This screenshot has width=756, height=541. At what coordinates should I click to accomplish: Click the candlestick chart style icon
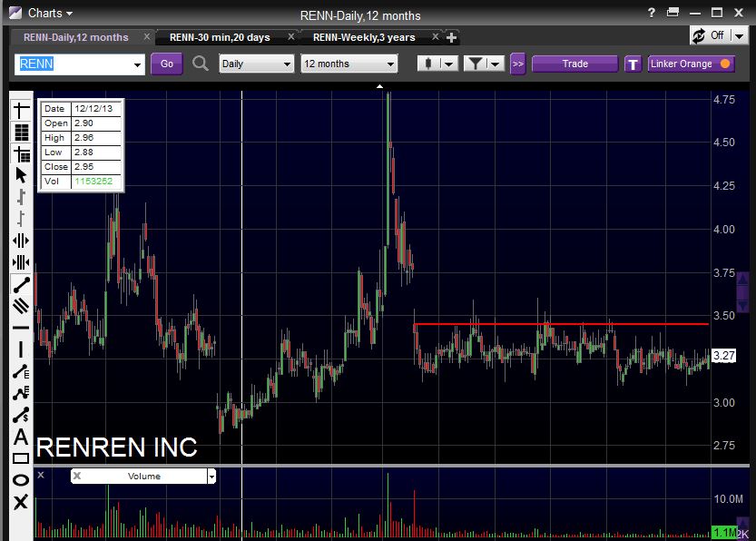point(428,64)
